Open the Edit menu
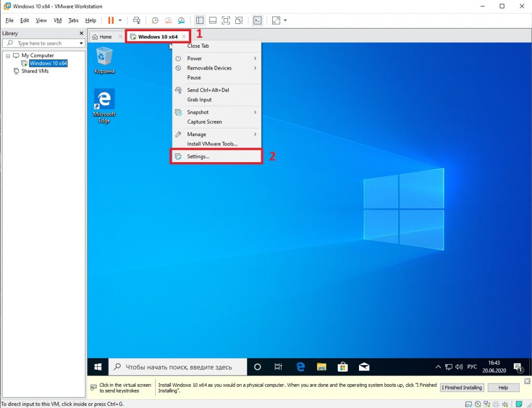 click(x=24, y=20)
